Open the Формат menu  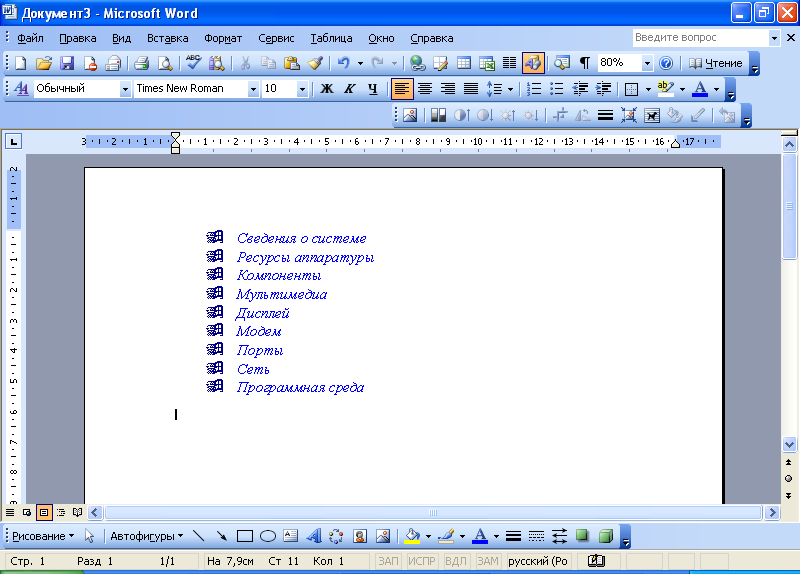tap(223, 38)
